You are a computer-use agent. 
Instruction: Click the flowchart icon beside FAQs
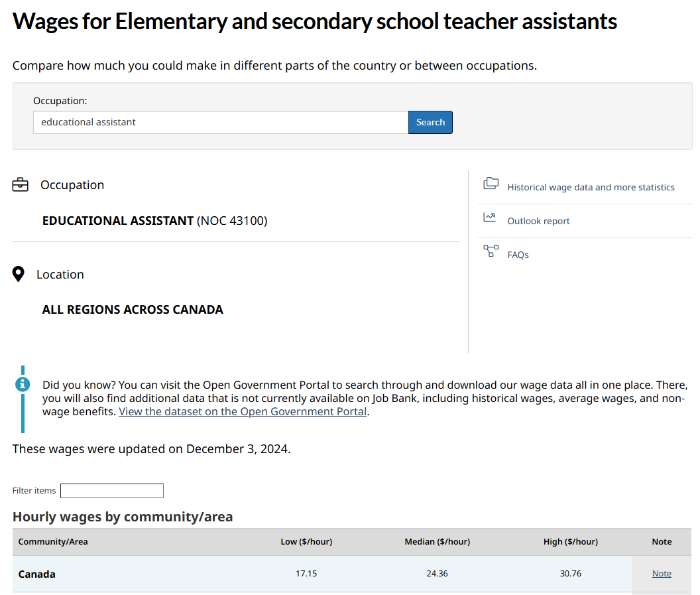pyautogui.click(x=491, y=251)
